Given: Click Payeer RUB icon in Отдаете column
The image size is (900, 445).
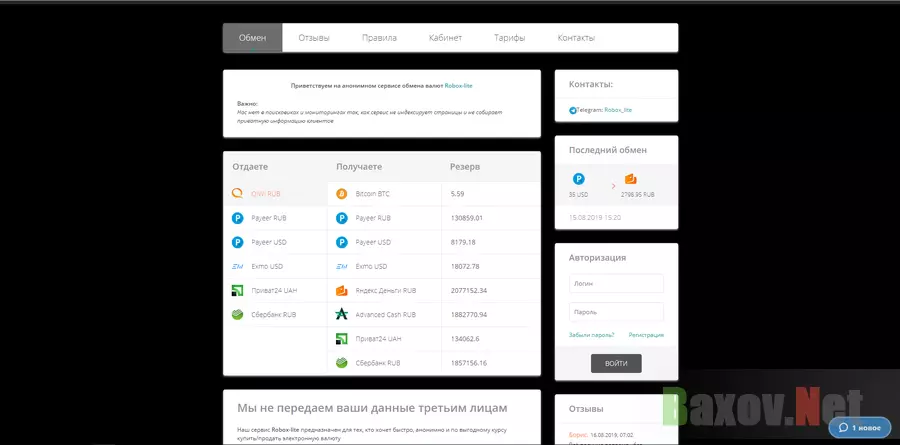Looking at the screenshot, I should point(237,218).
